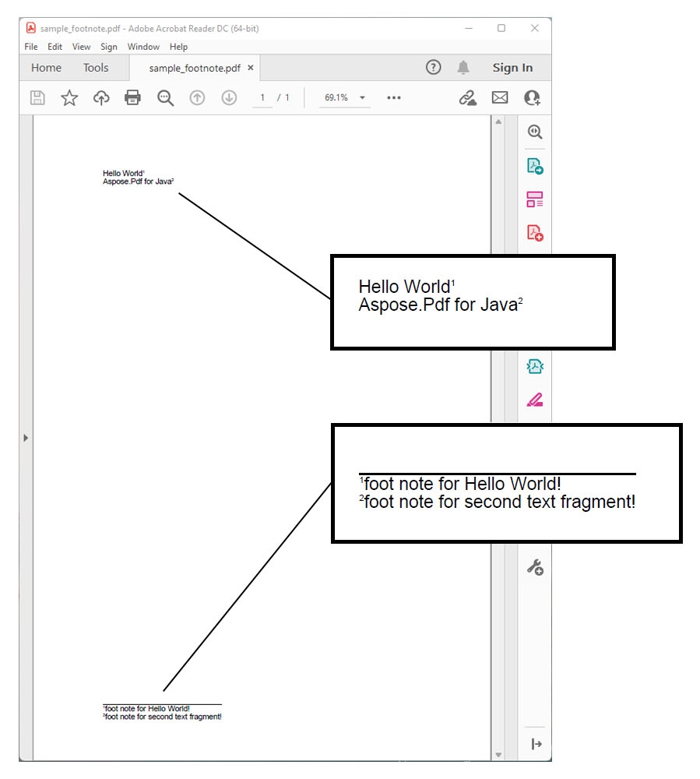Click the Sign In button

[512, 68]
